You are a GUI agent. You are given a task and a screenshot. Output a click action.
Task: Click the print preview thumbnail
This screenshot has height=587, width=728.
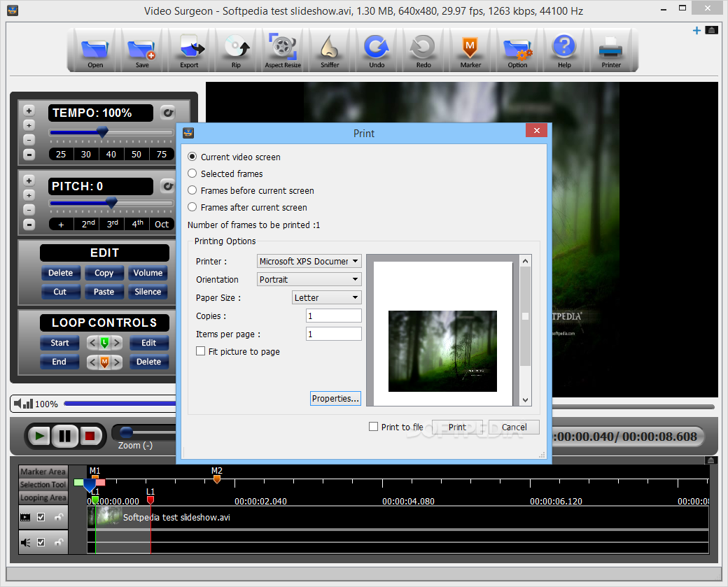(442, 351)
